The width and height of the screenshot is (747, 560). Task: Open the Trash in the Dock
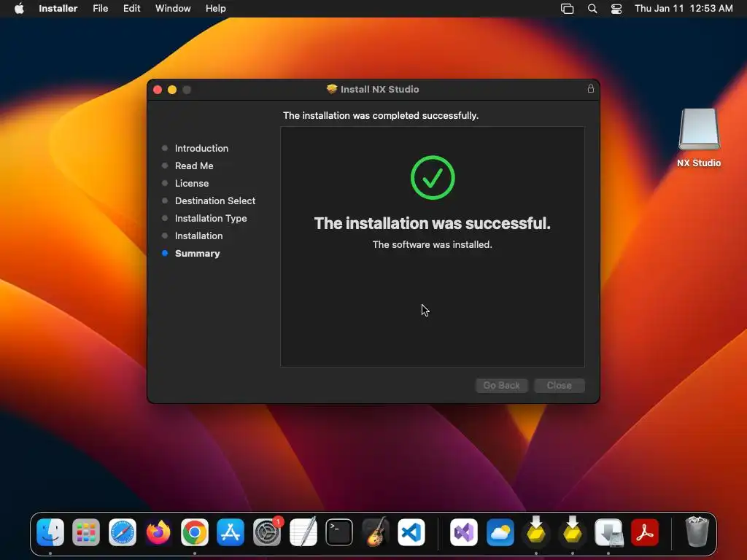coord(697,531)
